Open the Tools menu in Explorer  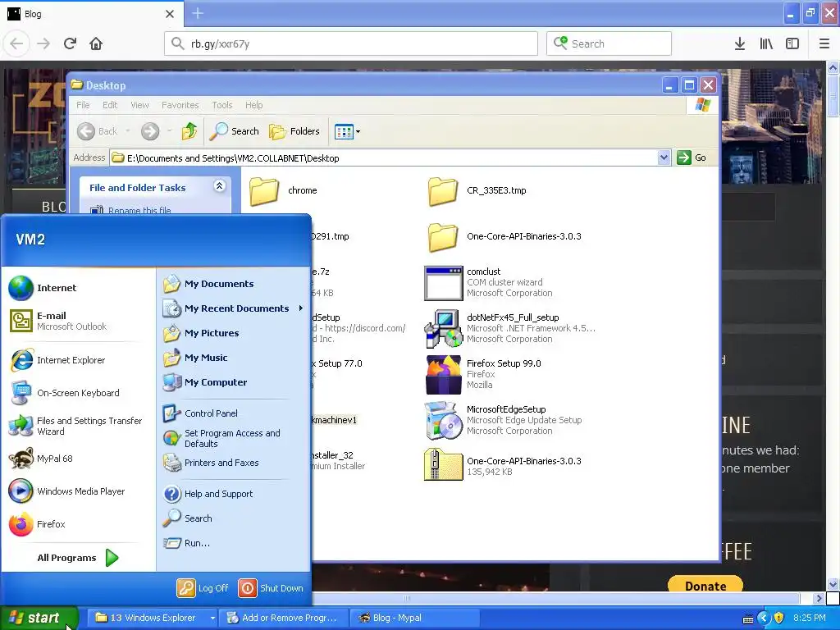[221, 105]
